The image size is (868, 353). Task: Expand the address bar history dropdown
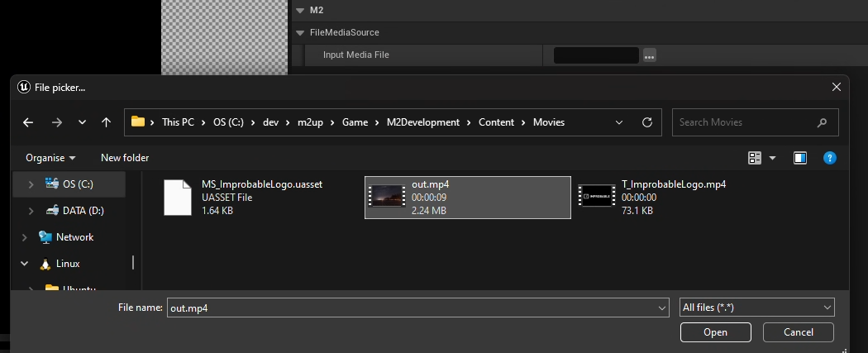click(620, 122)
